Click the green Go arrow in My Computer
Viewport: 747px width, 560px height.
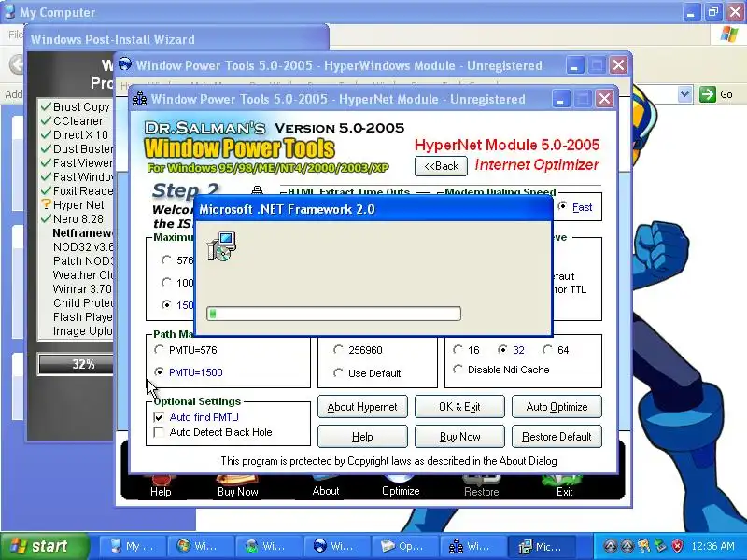[x=708, y=94]
